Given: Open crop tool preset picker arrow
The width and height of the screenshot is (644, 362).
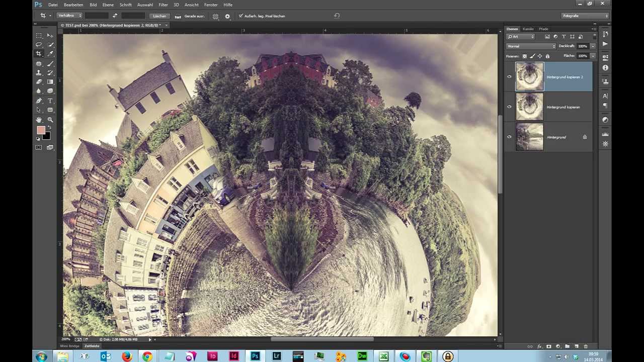Looking at the screenshot, I should point(50,16).
